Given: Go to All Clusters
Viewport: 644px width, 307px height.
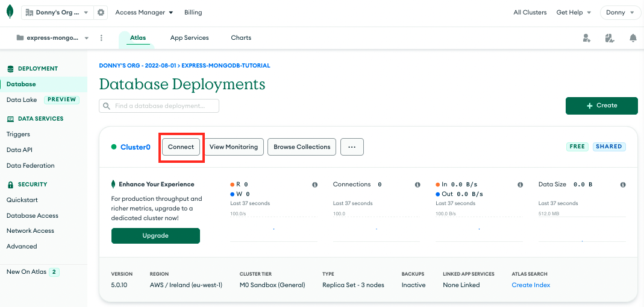Looking at the screenshot, I should 530,12.
